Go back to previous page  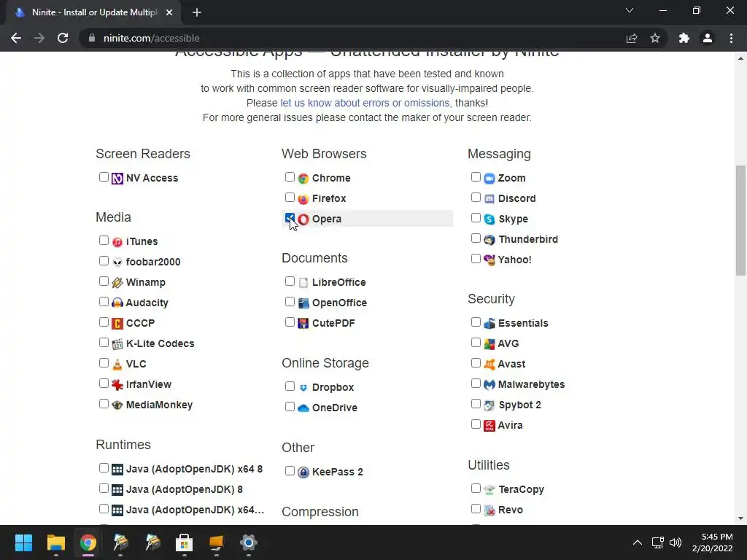click(16, 38)
